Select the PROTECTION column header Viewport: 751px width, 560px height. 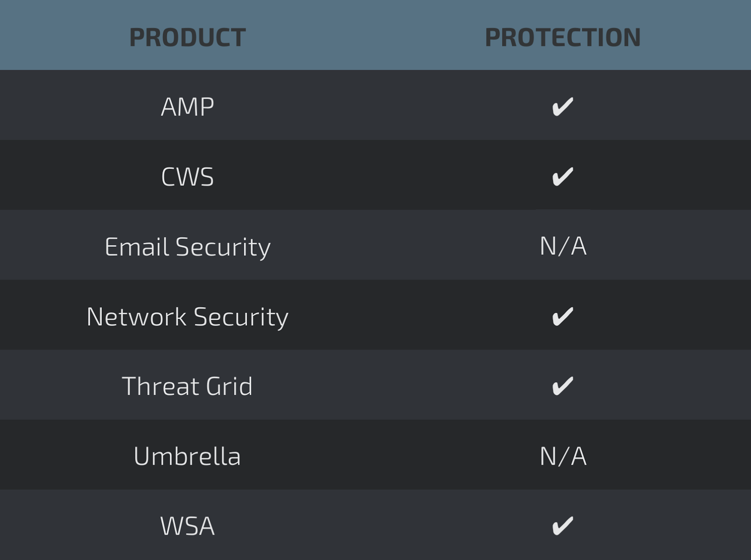coord(563,38)
